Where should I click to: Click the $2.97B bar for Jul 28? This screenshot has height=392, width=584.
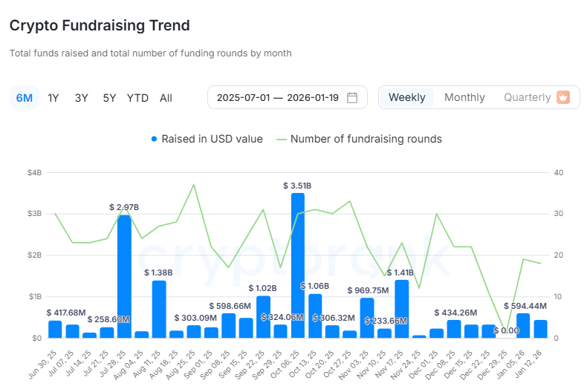124,276
